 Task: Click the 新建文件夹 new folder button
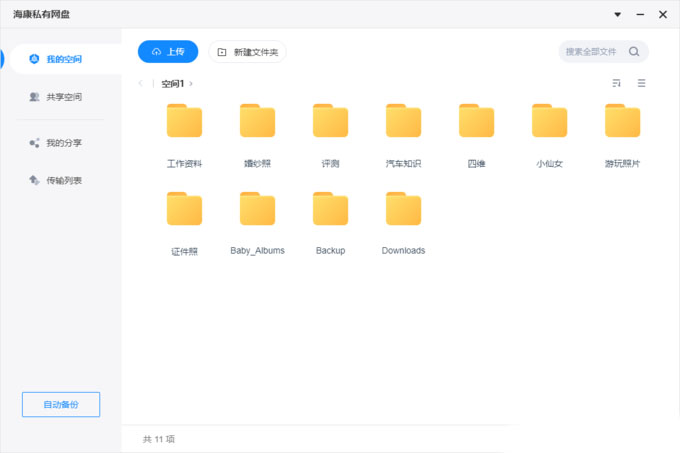[247, 52]
